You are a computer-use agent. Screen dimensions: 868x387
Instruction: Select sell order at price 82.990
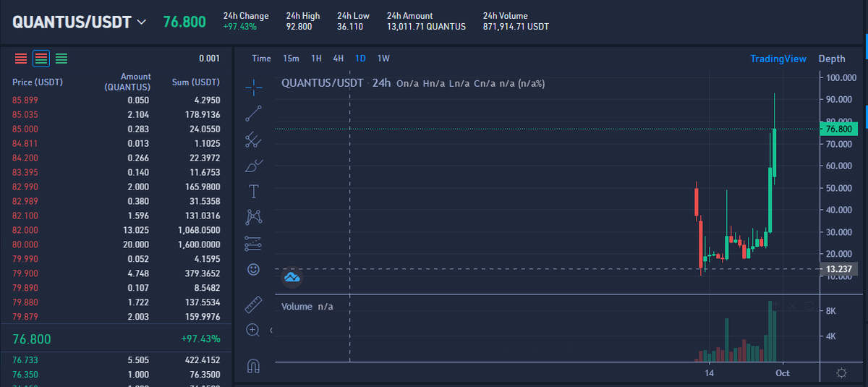click(x=116, y=187)
